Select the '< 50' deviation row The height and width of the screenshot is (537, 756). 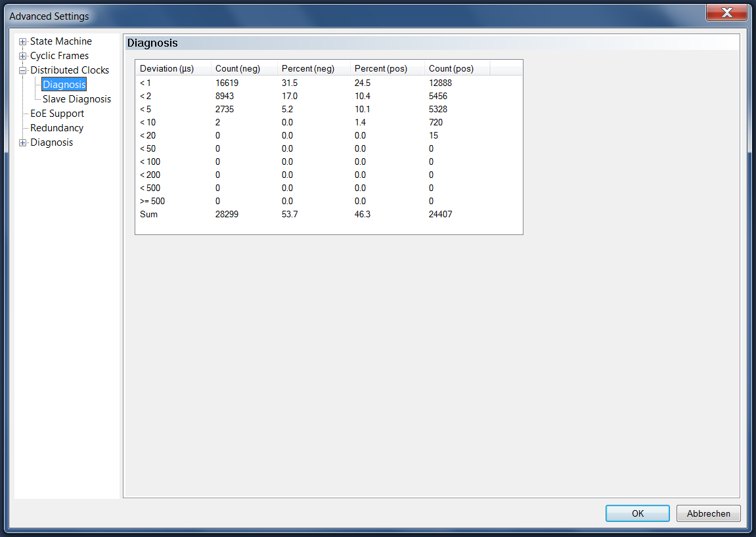(x=329, y=148)
